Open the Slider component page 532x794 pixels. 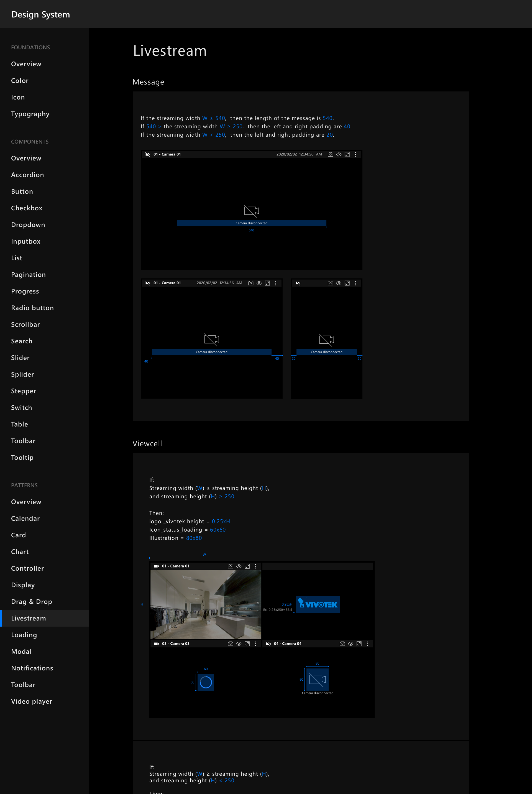coord(20,358)
